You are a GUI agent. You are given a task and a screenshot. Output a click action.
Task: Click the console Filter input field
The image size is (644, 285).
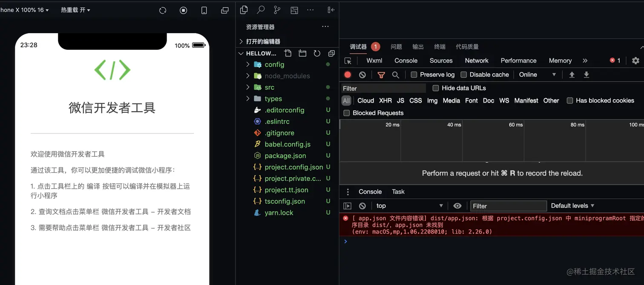(x=509, y=206)
